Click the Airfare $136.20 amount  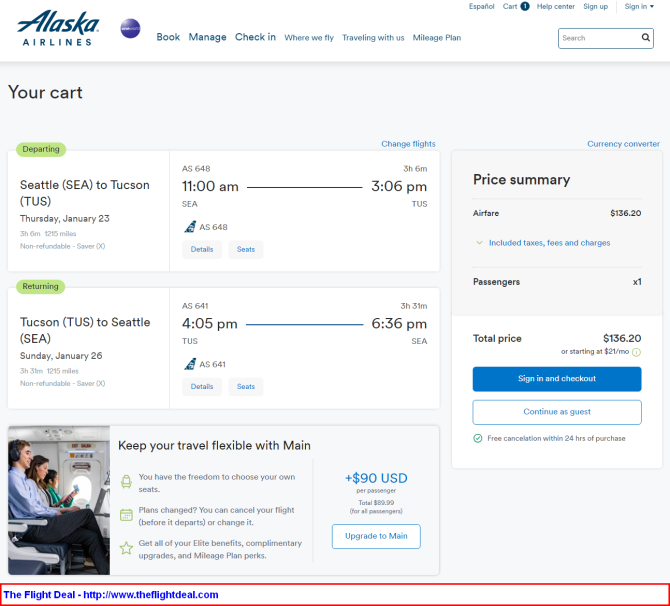[626, 213]
